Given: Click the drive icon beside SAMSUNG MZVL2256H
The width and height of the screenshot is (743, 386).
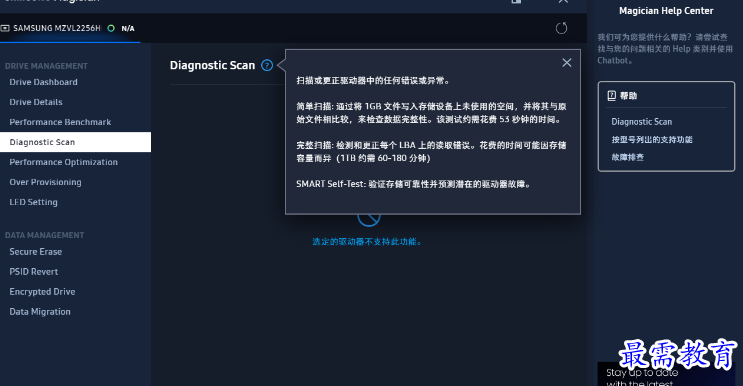Looking at the screenshot, I should 5,28.
